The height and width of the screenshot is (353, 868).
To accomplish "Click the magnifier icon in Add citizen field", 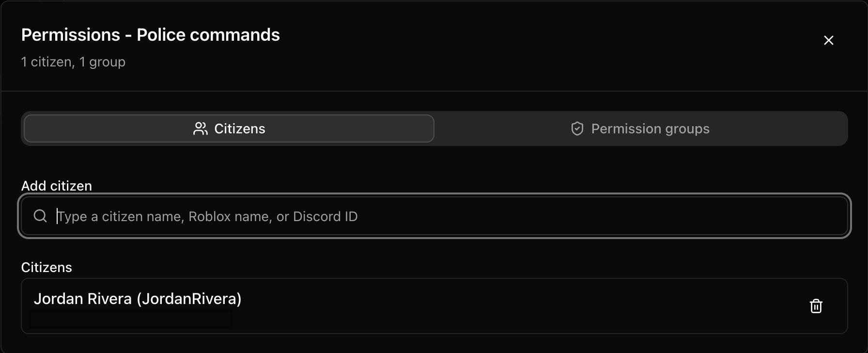I will coord(40,216).
